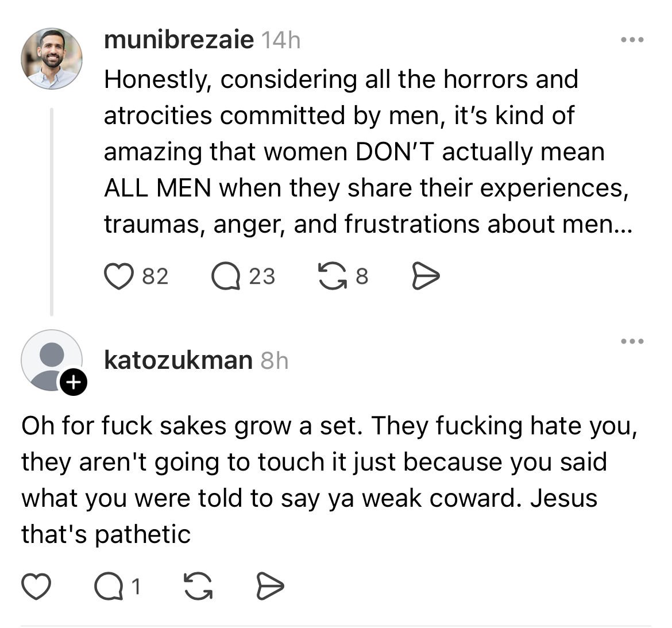Click munibrezaie's profile photo
The height and width of the screenshot is (628, 672).
[52, 59]
